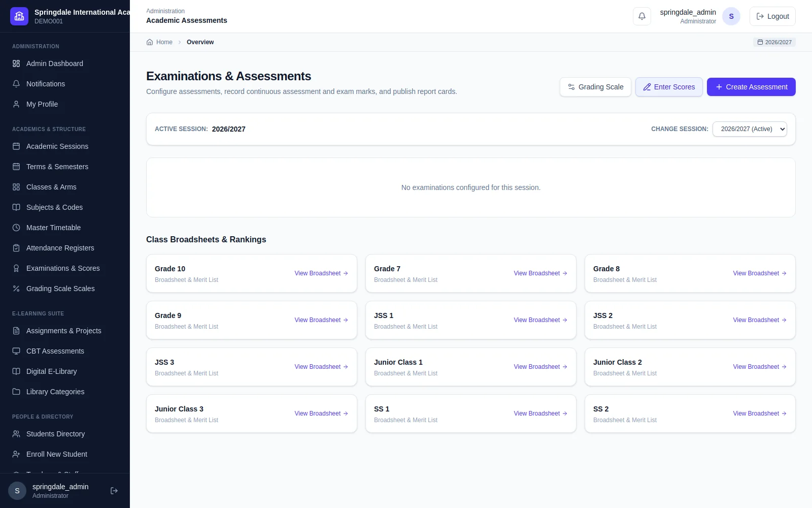View Broadsheet for Grade 8
812x508 pixels.
click(760, 273)
